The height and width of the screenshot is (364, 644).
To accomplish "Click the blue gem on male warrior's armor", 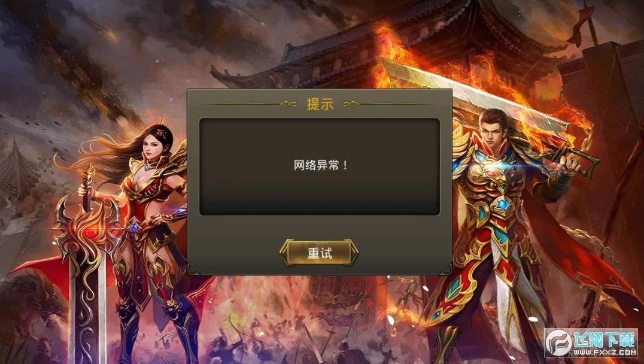I will pyautogui.click(x=502, y=204).
